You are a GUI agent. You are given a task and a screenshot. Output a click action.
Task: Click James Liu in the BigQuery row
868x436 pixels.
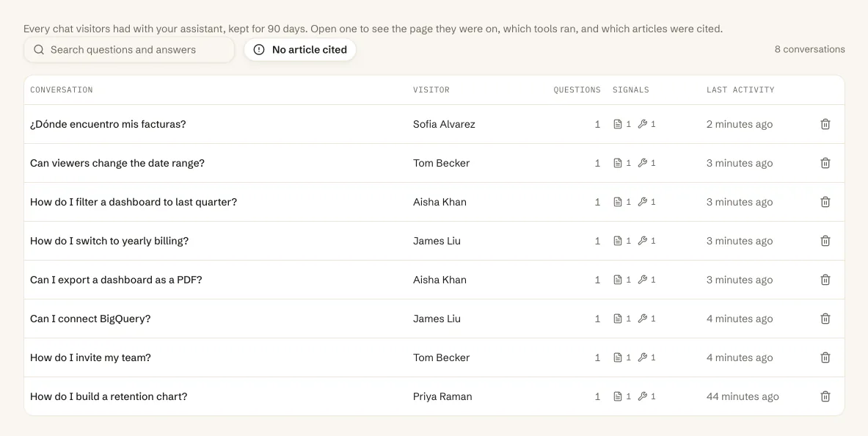(437, 319)
